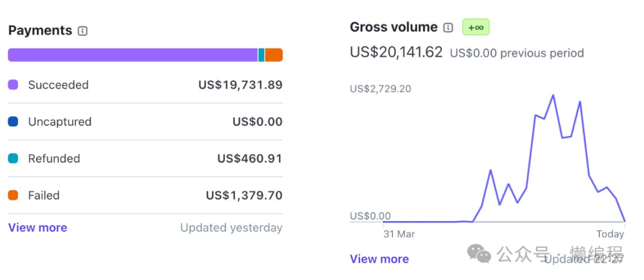Screen dimensions: 644x280
Task: Select the Succeeded row amount US$19,731.89
Action: point(240,85)
